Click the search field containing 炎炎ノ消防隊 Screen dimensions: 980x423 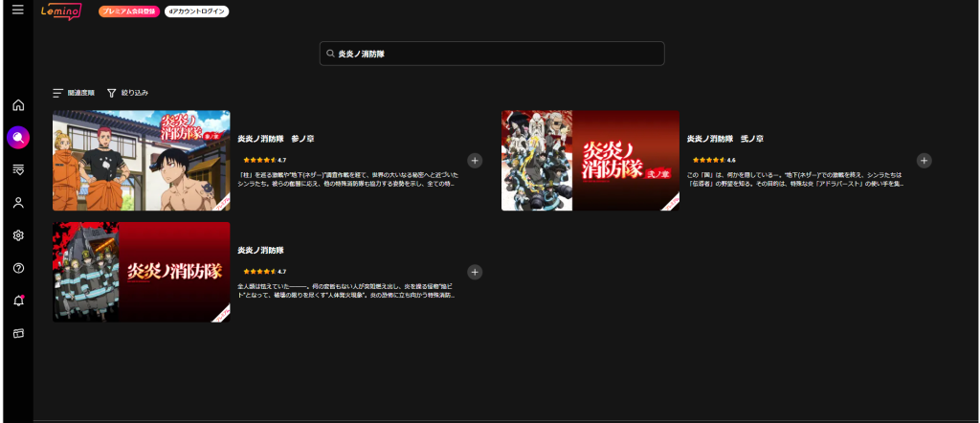[x=492, y=54]
